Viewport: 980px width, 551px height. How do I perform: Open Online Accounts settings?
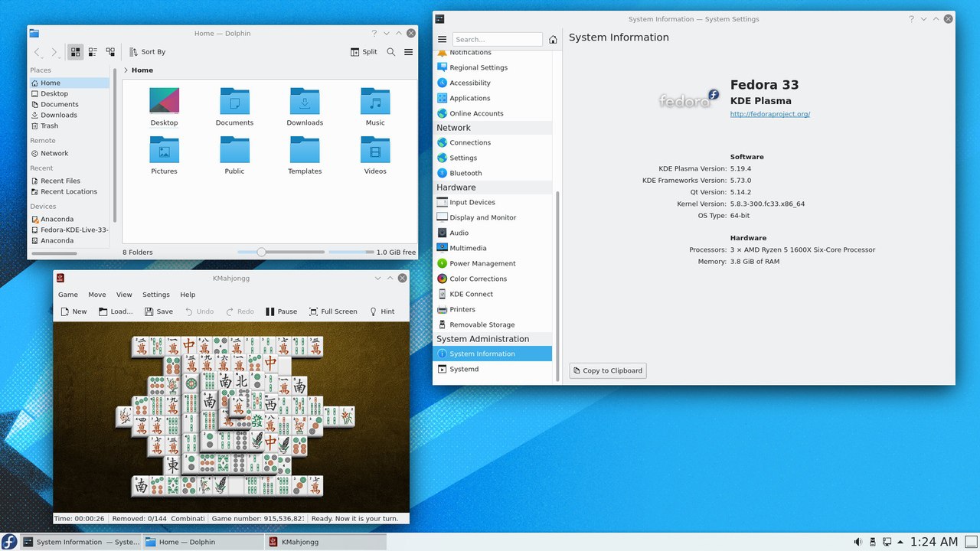tap(492, 113)
